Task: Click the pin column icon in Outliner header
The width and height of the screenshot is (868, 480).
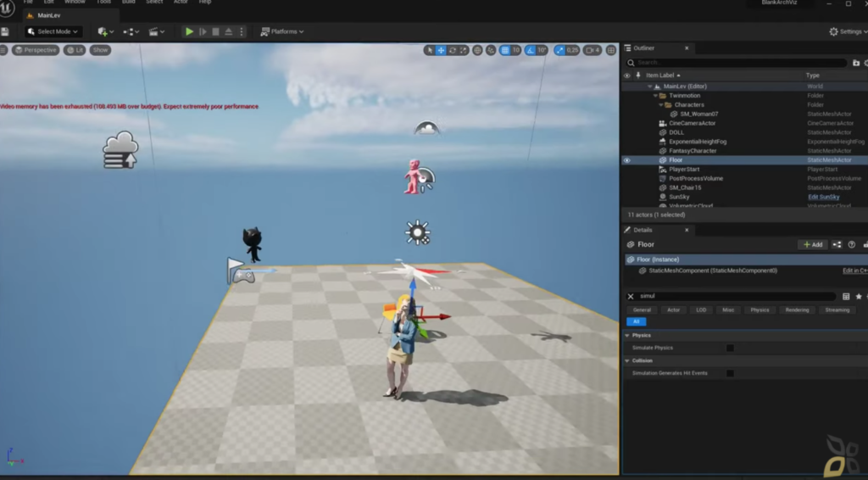Action: click(638, 75)
